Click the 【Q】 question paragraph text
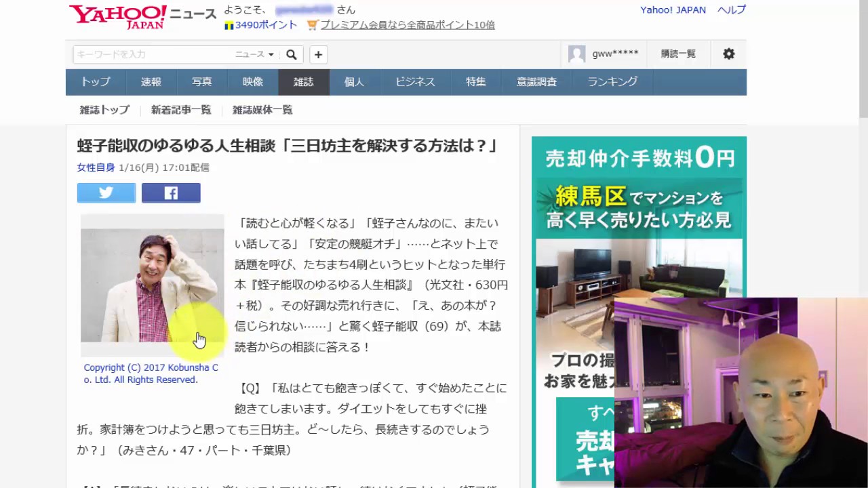 pos(292,419)
